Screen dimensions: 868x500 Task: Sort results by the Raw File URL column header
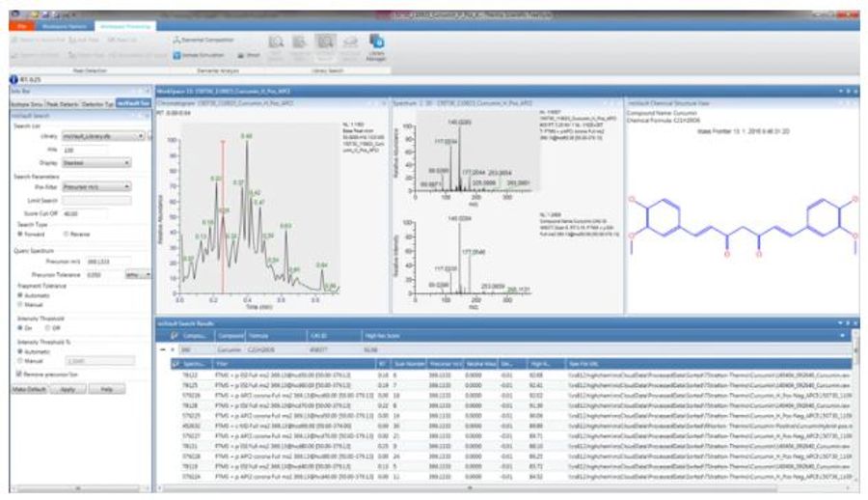pos(709,364)
